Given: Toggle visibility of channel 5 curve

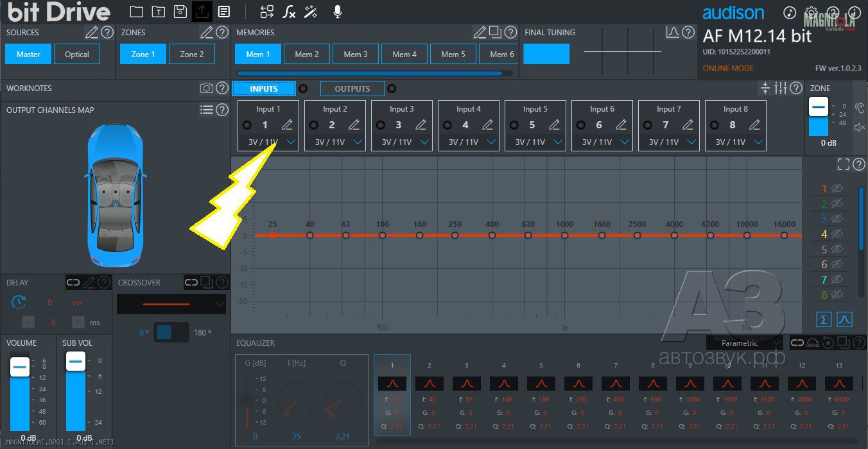Looking at the screenshot, I should pos(837,250).
